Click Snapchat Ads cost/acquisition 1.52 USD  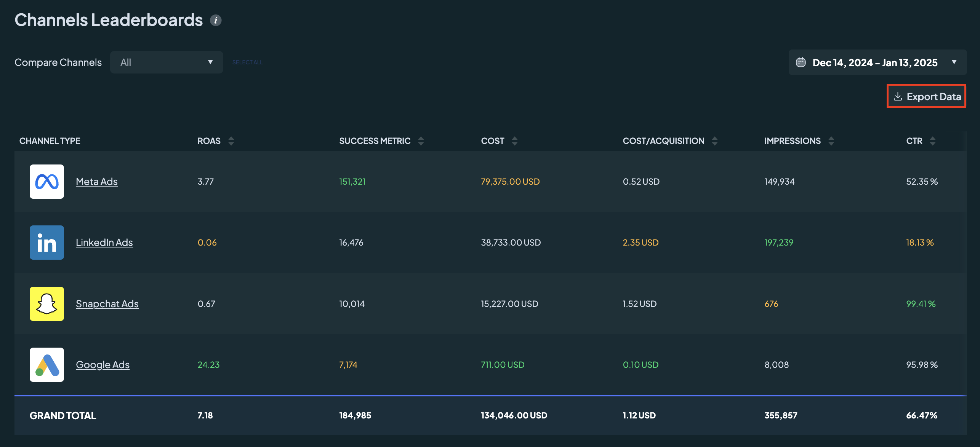click(x=639, y=304)
